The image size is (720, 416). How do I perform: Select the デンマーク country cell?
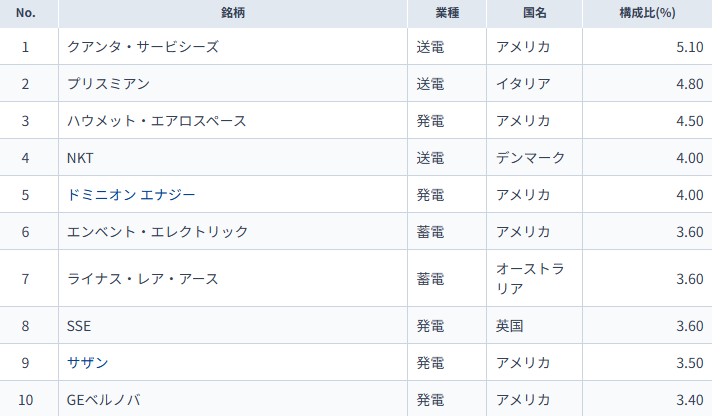[531, 158]
